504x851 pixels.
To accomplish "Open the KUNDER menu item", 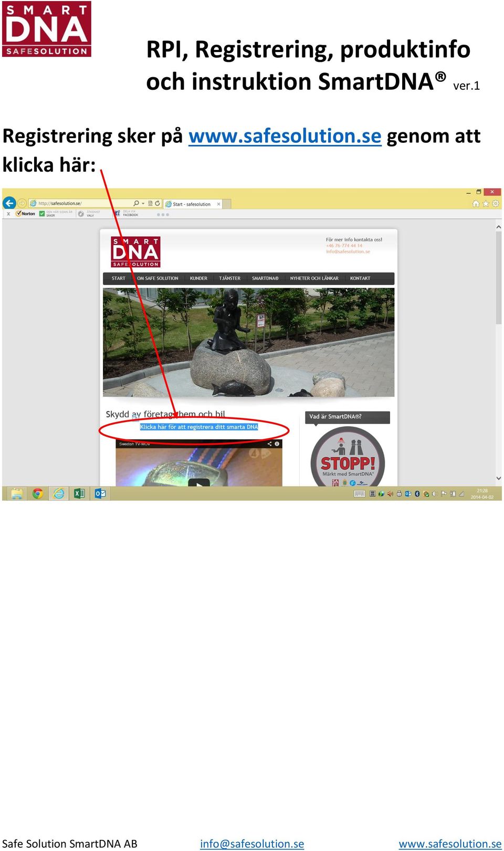I will click(x=198, y=278).
